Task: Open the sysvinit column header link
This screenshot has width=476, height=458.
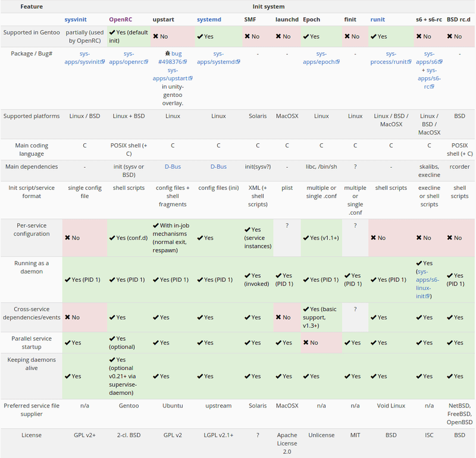Action: coord(76,20)
